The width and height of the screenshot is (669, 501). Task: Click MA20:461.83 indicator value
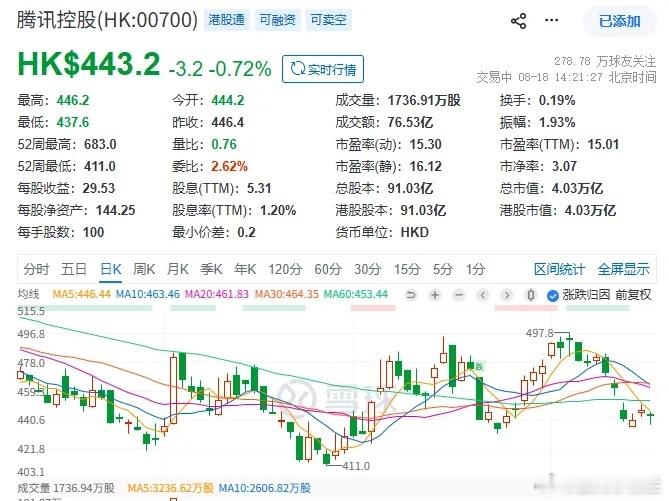tap(217, 294)
